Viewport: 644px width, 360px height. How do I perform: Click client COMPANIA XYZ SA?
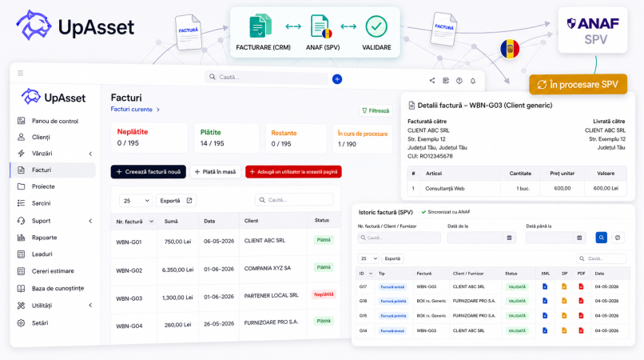(268, 268)
